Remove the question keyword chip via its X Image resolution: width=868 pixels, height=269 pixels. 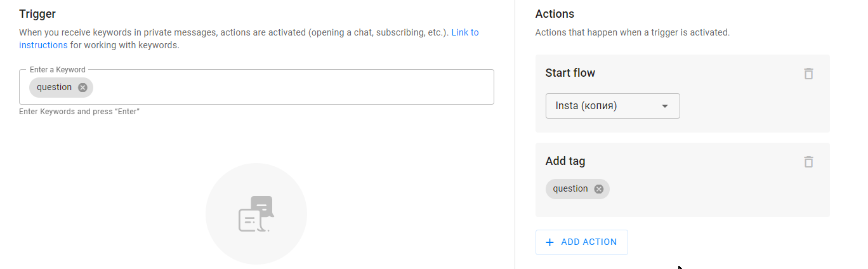(82, 88)
